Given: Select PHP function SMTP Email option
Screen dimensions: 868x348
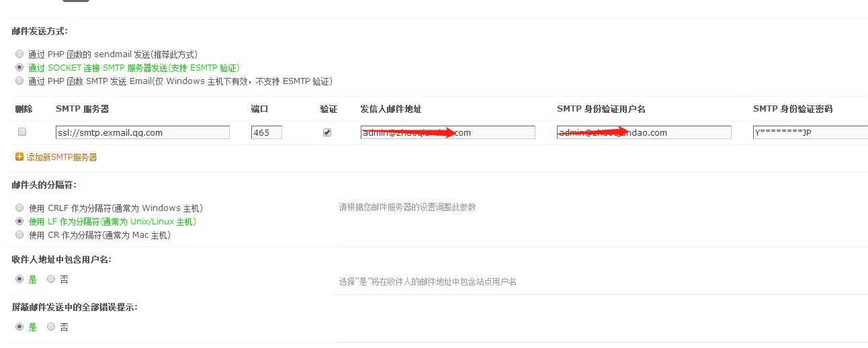Looking at the screenshot, I should click(19, 81).
